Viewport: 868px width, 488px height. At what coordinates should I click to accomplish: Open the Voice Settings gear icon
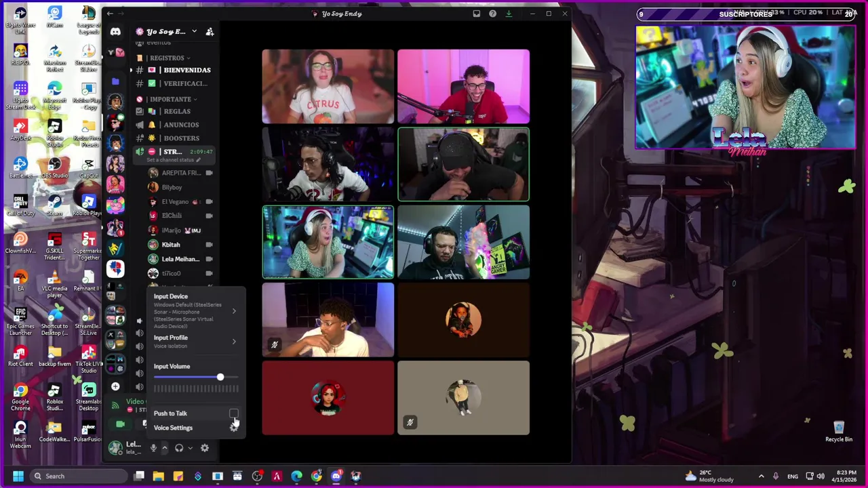[234, 428]
